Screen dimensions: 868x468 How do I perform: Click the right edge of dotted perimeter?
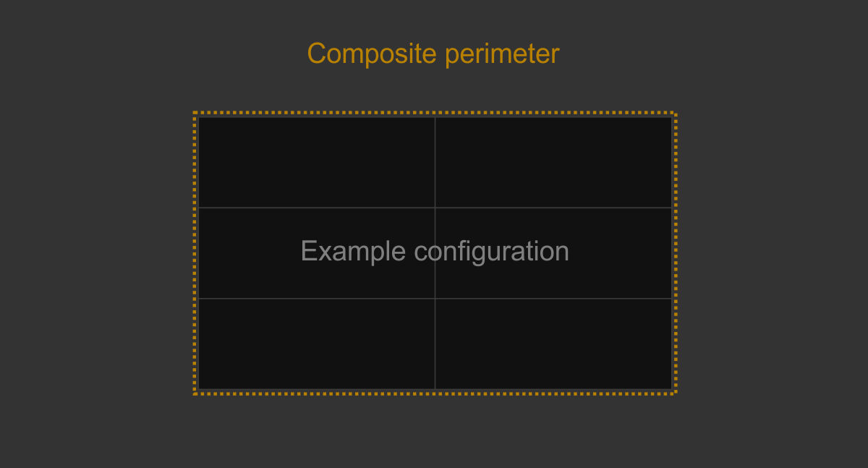point(675,253)
